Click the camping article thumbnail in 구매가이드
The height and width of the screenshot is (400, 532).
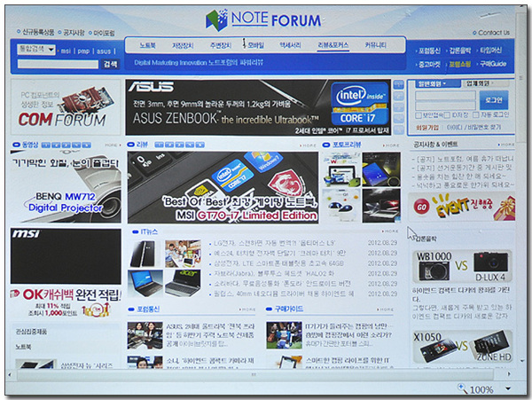coord(284,335)
